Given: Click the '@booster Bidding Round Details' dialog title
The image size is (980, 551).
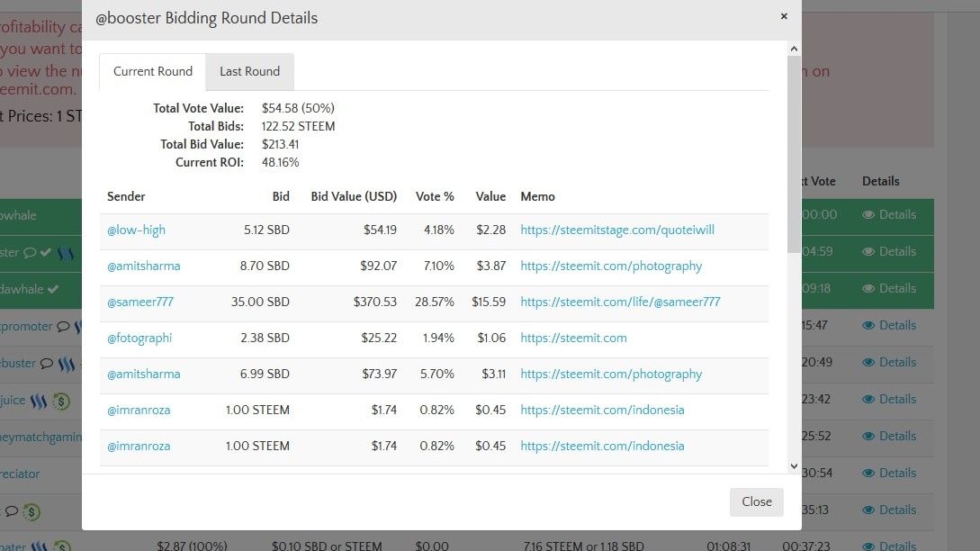Looking at the screenshot, I should click(x=206, y=18).
